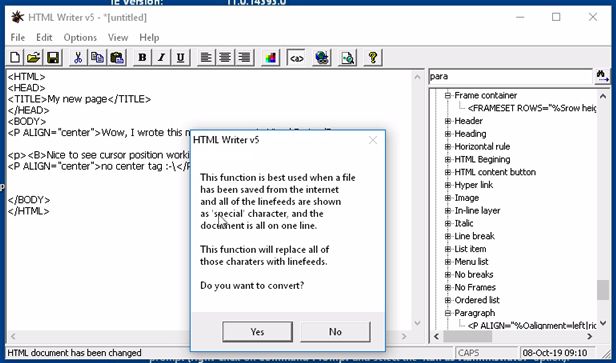This screenshot has width=616, height=363.
Task: Toggle the <a> tag list button
Action: [x=296, y=58]
